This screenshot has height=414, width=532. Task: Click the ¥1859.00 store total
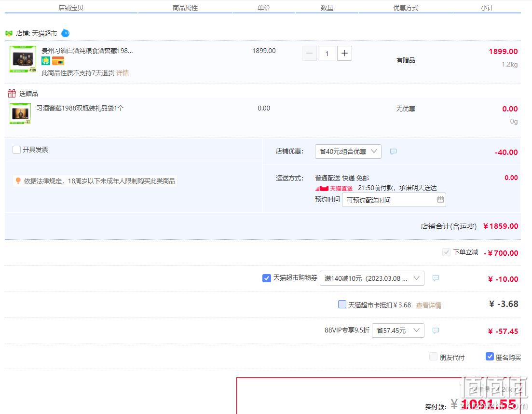501,226
